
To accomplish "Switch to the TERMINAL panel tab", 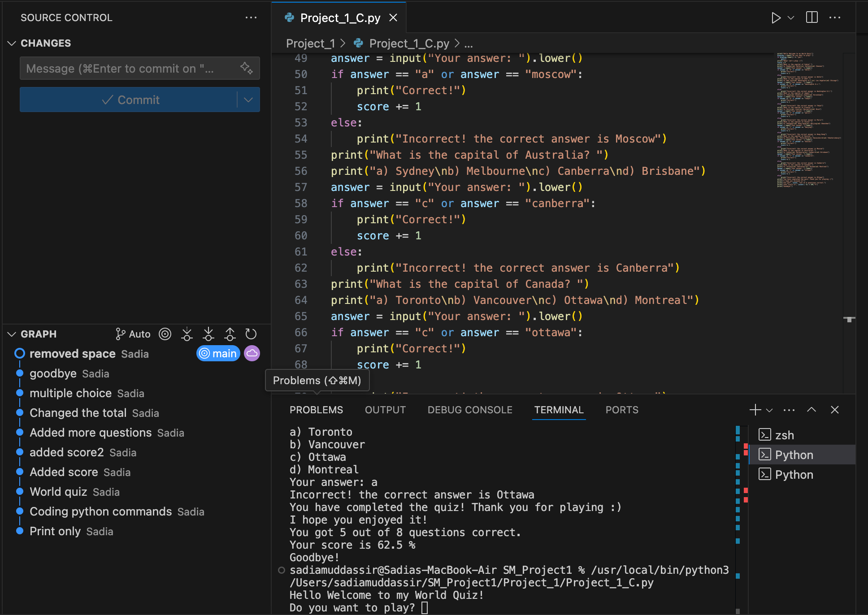I will click(559, 410).
